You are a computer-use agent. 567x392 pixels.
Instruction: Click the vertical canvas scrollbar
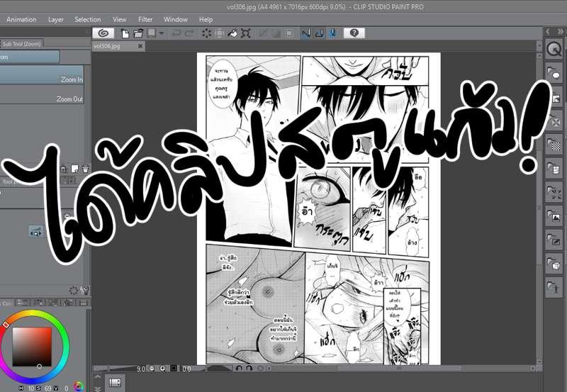539,207
